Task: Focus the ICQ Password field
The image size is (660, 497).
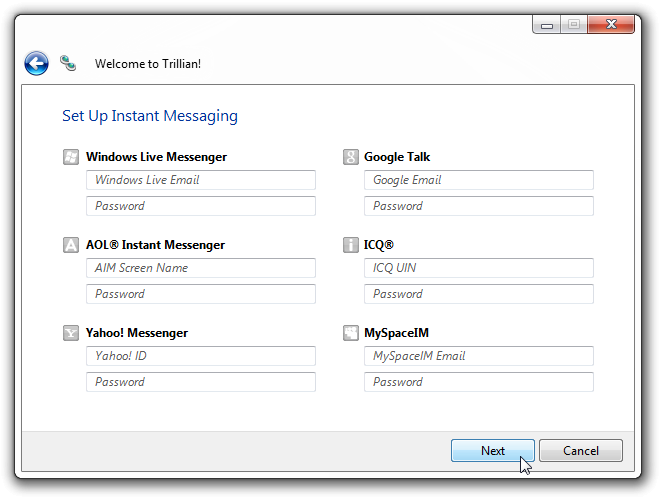Action: (479, 294)
